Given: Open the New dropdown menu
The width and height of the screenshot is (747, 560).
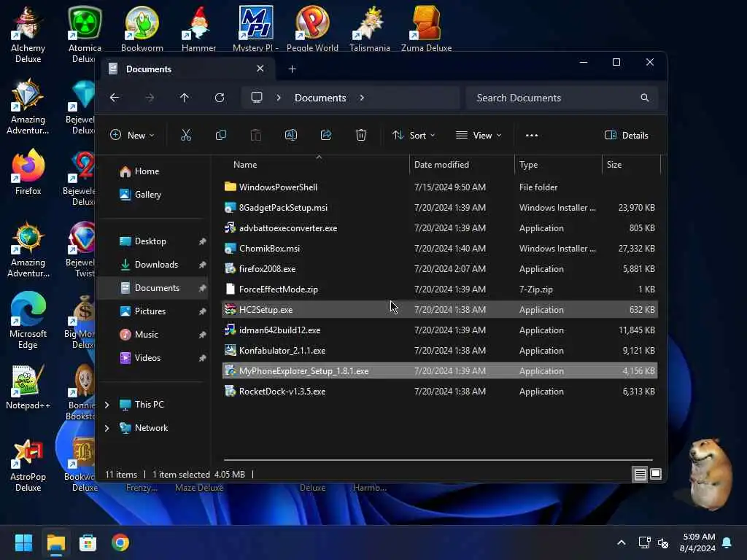Looking at the screenshot, I should [x=132, y=135].
